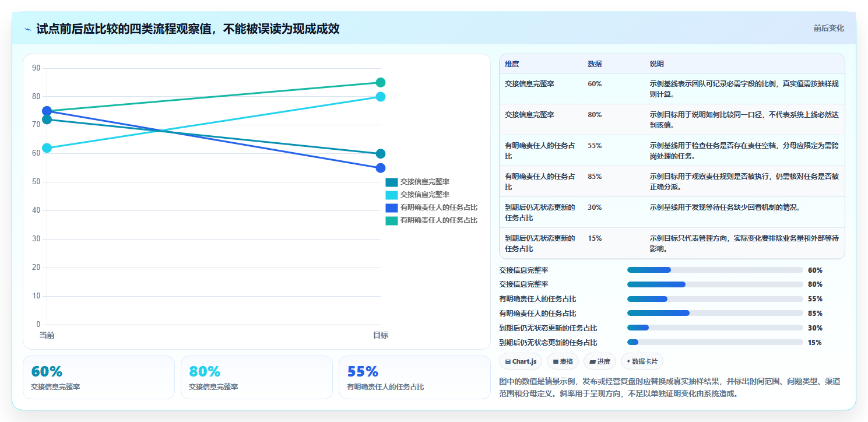
Task: Click the 85% progress bar
Action: pyautogui.click(x=715, y=313)
